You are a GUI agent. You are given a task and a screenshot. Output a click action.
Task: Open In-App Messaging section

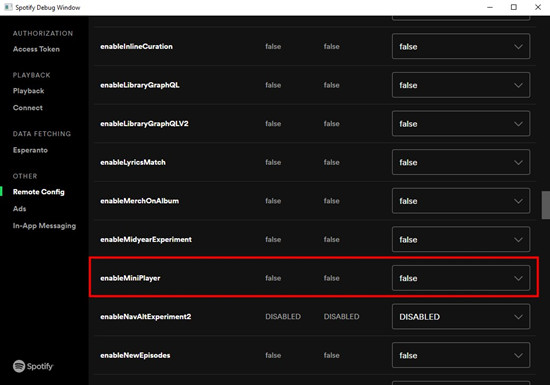tap(44, 225)
